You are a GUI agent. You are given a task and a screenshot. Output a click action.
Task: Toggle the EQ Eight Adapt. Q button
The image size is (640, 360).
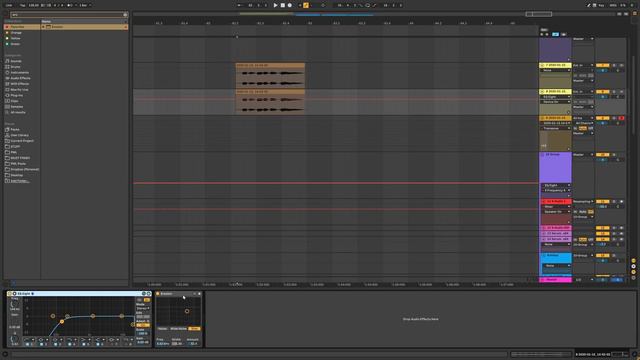[x=142, y=325]
